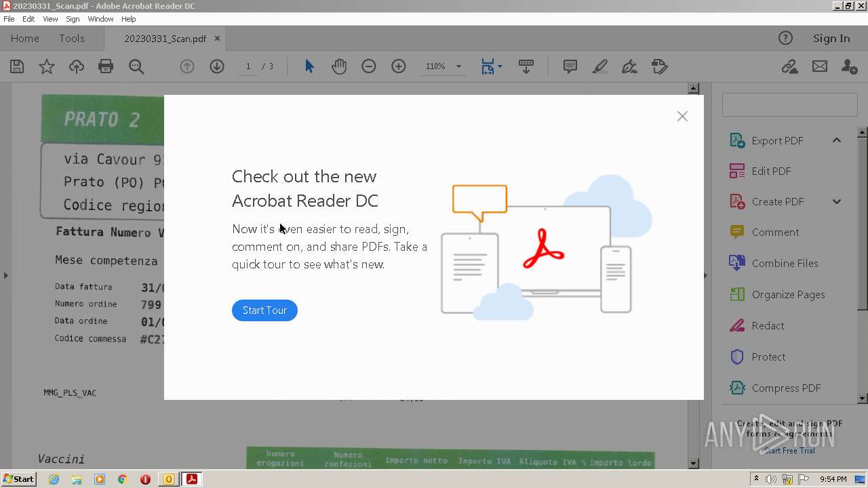Switch to the Home tab

point(25,39)
